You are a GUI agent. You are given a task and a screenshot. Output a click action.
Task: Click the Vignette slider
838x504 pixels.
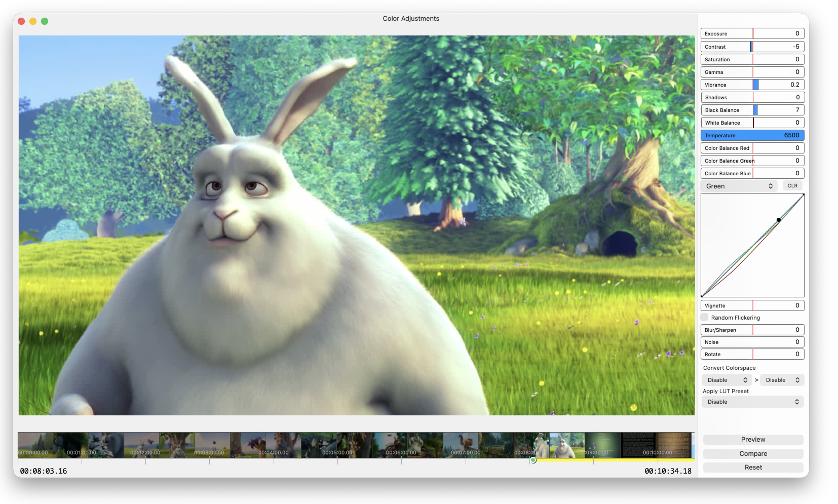point(752,305)
